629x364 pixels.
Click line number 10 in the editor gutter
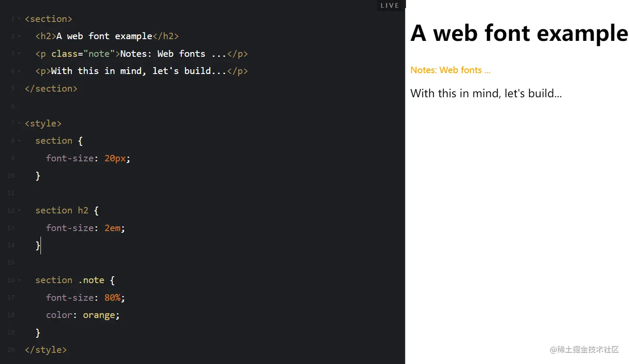tap(11, 176)
